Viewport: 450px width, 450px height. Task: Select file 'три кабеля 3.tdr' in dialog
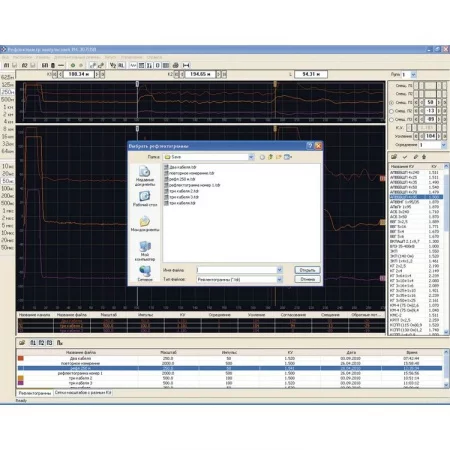[181, 197]
